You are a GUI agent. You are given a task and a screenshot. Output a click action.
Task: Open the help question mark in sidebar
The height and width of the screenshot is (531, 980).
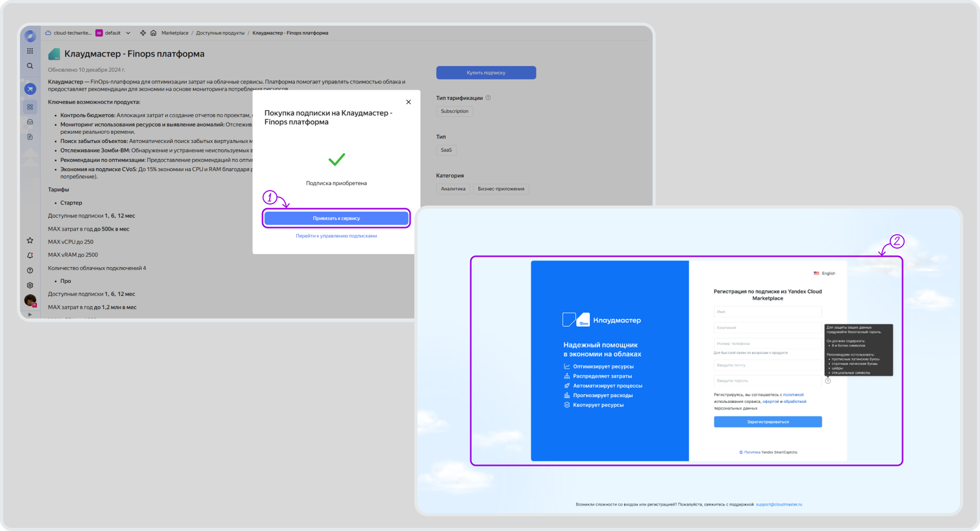pyautogui.click(x=30, y=270)
